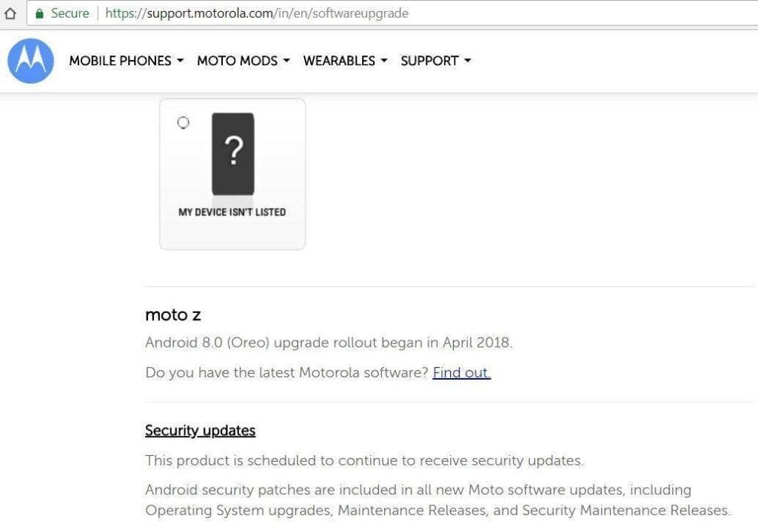The image size is (758, 532).
Task: Click the Motorola logo icon
Action: (30, 61)
